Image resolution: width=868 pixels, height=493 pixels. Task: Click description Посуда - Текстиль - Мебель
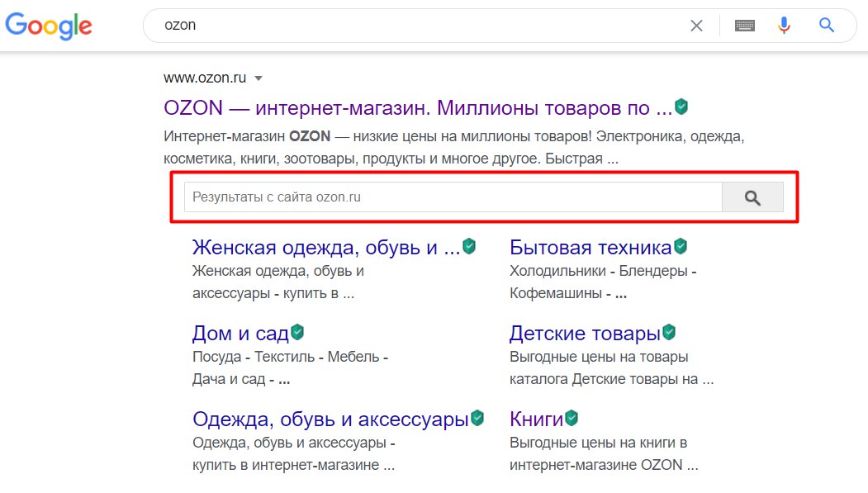(x=290, y=368)
